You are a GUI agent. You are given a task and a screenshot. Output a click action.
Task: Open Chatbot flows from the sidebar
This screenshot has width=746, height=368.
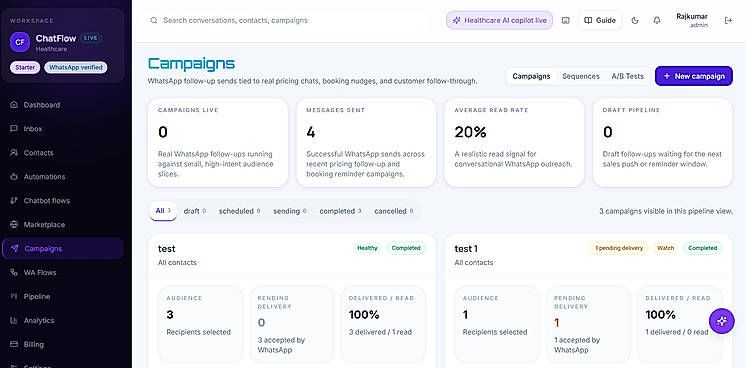(62, 200)
